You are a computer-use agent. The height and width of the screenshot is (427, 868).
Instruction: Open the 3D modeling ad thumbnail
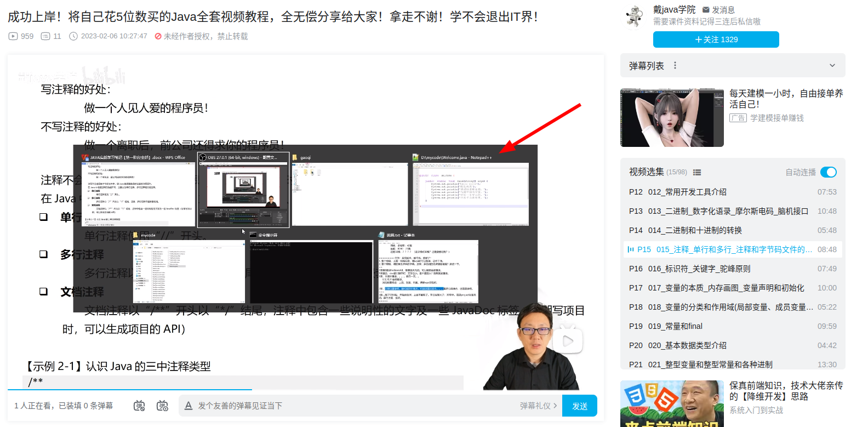pyautogui.click(x=672, y=117)
